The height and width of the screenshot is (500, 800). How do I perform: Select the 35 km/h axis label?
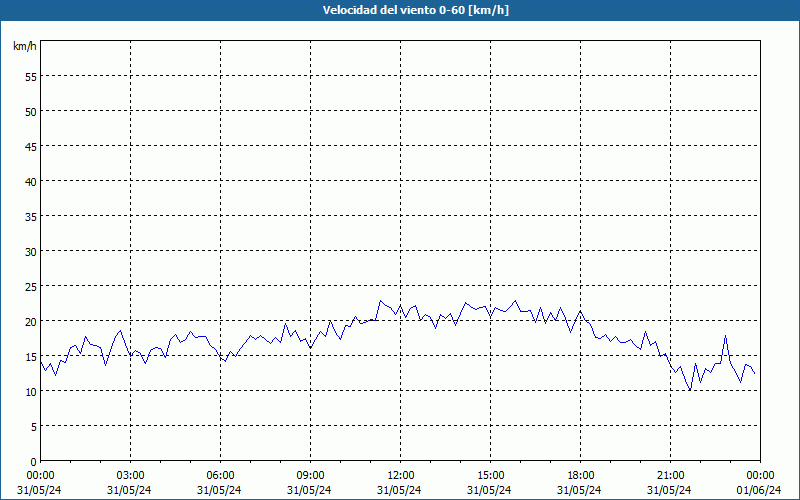tap(31, 217)
